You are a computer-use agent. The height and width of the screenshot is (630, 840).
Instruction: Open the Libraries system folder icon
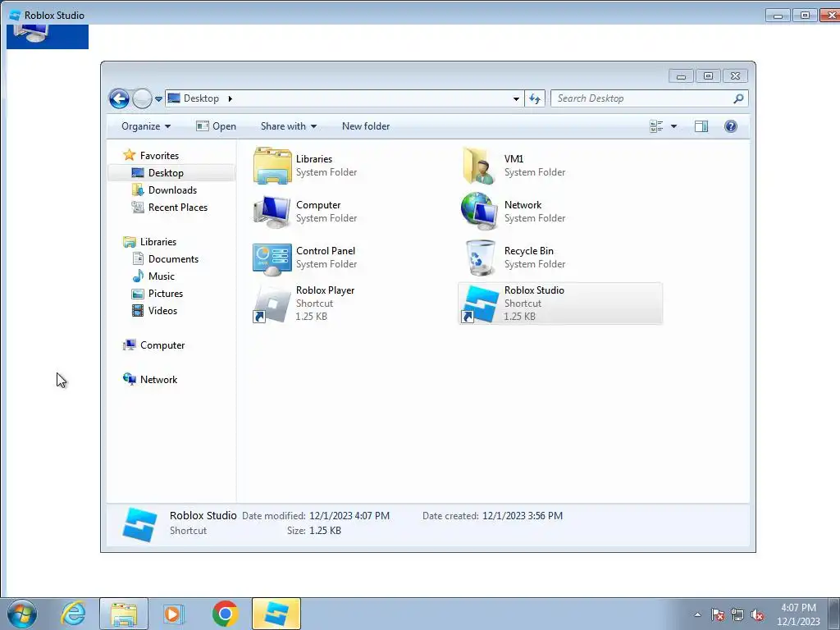(272, 166)
